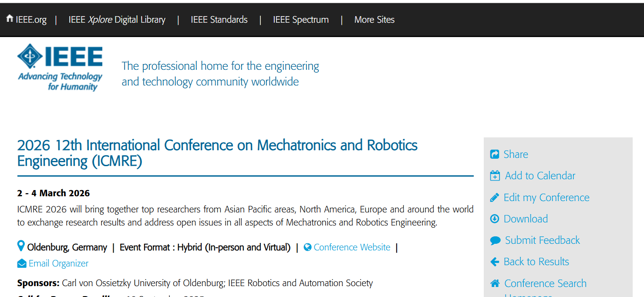
Task: Click the Email Organizer link
Action: [58, 263]
